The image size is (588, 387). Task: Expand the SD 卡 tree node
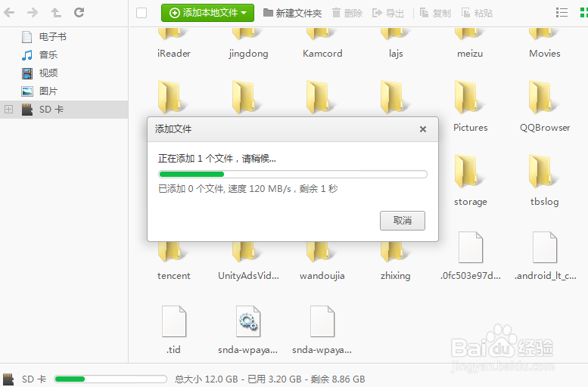8,110
